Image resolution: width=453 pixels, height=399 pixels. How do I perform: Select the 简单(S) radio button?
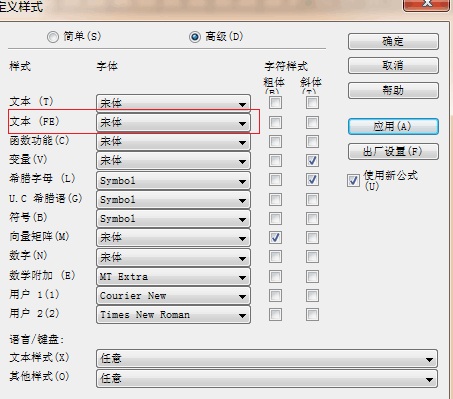[53, 37]
